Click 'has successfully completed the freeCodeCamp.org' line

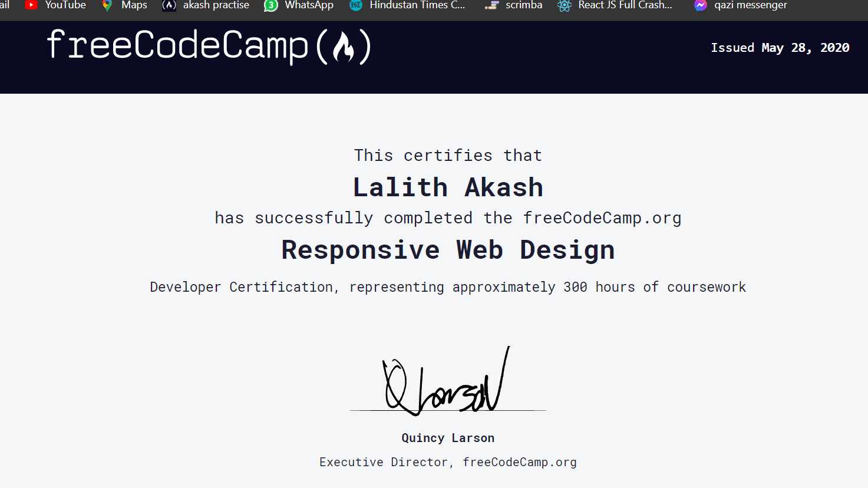(448, 218)
